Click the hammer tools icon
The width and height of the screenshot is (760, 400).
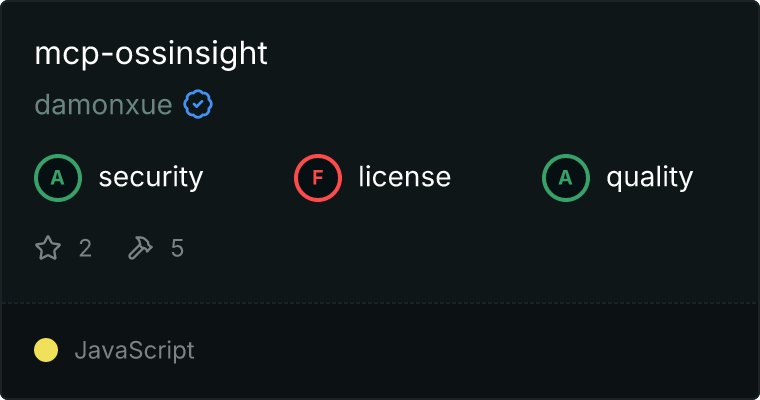[139, 248]
